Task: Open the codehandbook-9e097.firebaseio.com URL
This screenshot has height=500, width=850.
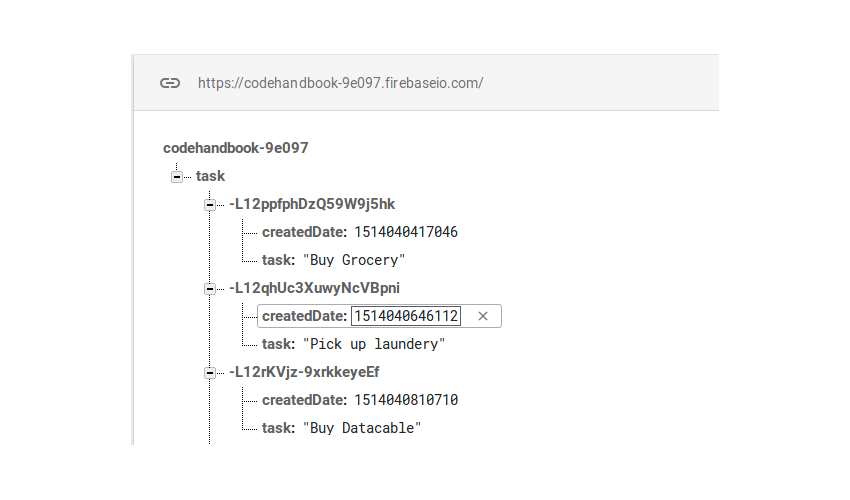Action: [340, 83]
